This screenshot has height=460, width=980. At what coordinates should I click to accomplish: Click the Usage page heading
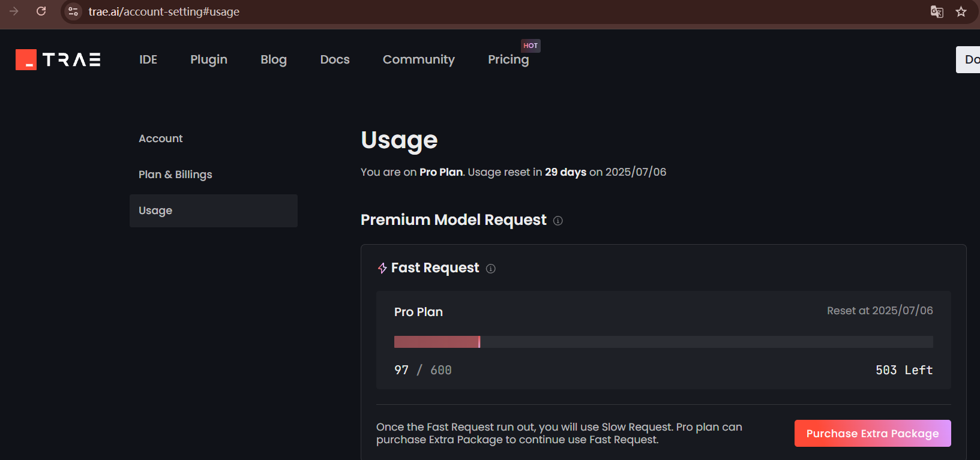(x=399, y=140)
